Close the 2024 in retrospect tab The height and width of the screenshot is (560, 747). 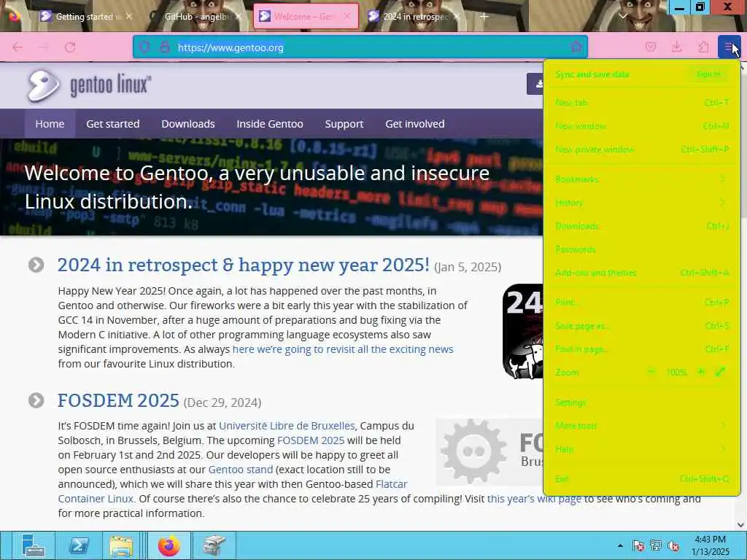tap(457, 16)
